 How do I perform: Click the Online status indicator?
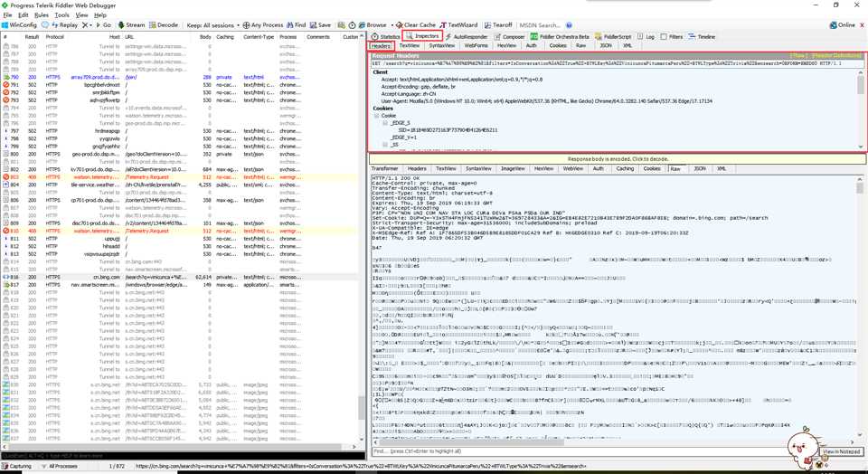(843, 25)
